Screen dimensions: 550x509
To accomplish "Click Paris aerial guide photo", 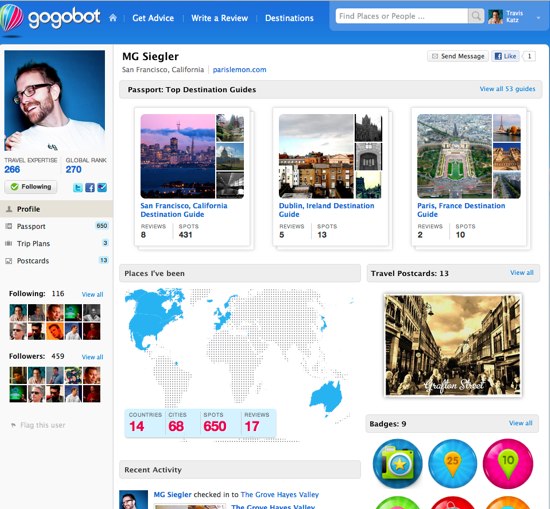I will coord(454,156).
